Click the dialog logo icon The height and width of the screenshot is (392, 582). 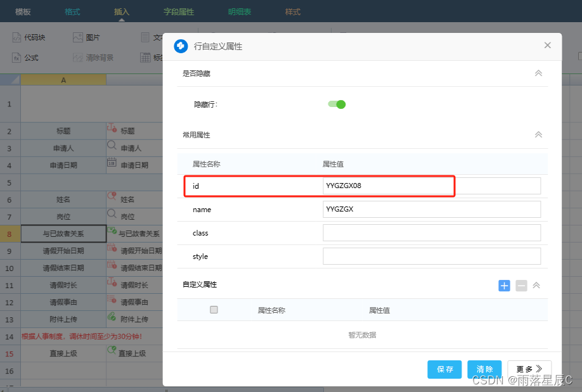(x=181, y=46)
